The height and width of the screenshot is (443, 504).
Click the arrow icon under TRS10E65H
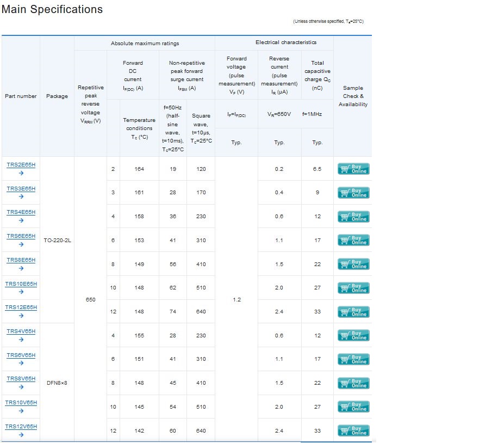[x=21, y=292]
